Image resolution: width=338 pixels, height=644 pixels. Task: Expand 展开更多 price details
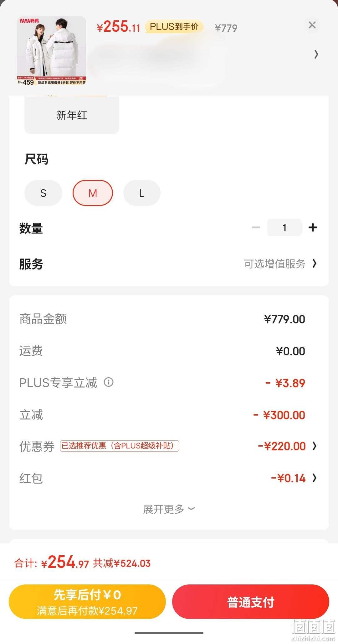pyautogui.click(x=169, y=509)
